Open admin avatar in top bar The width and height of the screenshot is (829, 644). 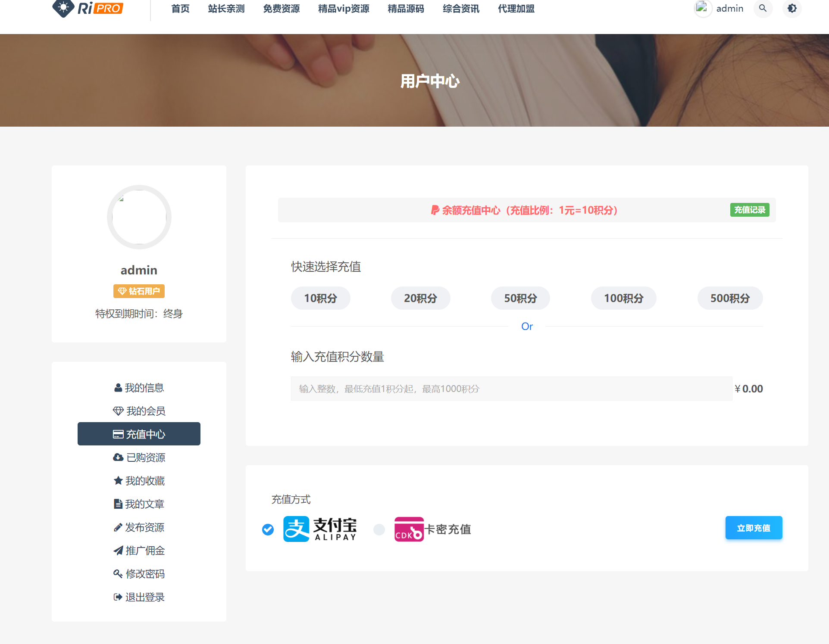pyautogui.click(x=702, y=8)
